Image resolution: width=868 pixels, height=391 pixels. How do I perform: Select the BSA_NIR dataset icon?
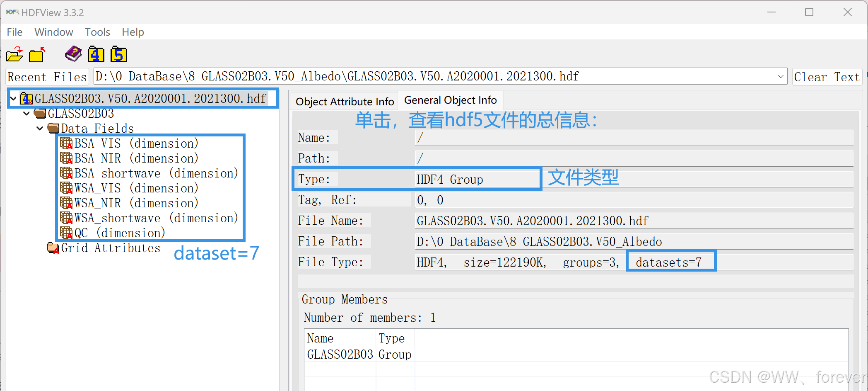point(66,158)
